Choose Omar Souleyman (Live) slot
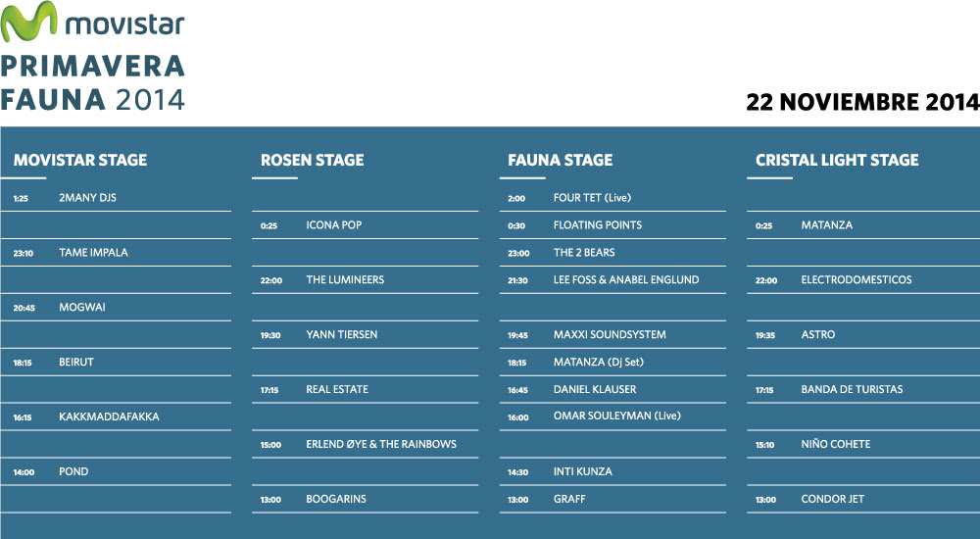 click(x=612, y=416)
